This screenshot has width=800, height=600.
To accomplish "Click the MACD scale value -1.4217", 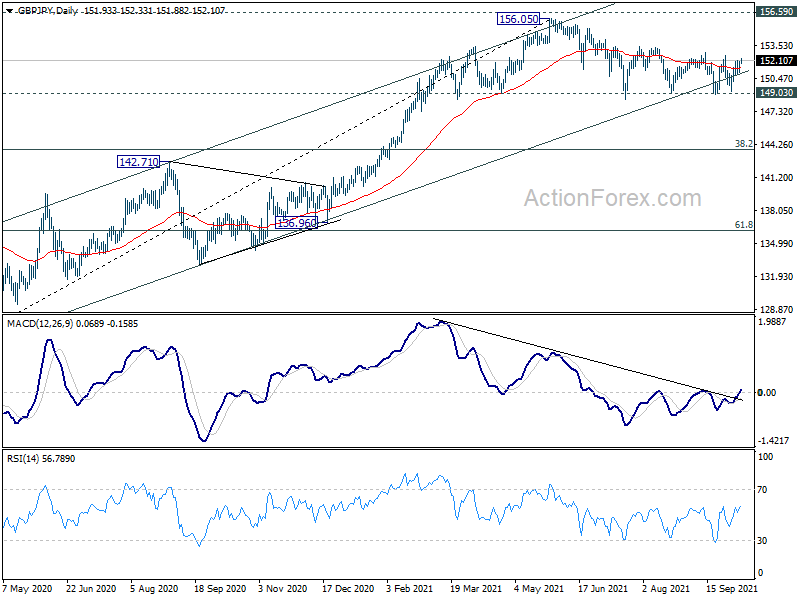I will 774,440.
